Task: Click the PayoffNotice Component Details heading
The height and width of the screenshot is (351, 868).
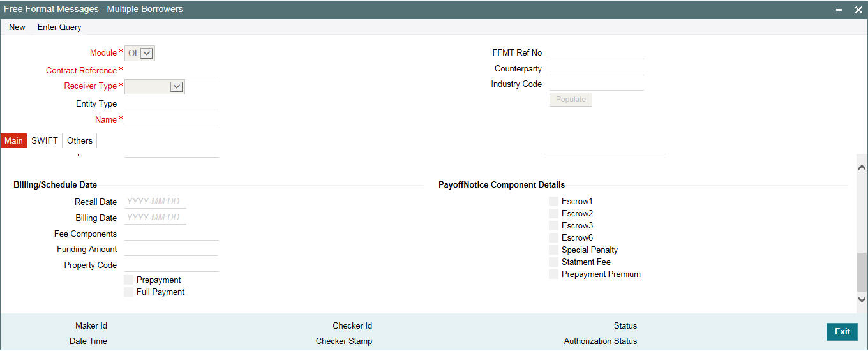Action: tap(502, 184)
